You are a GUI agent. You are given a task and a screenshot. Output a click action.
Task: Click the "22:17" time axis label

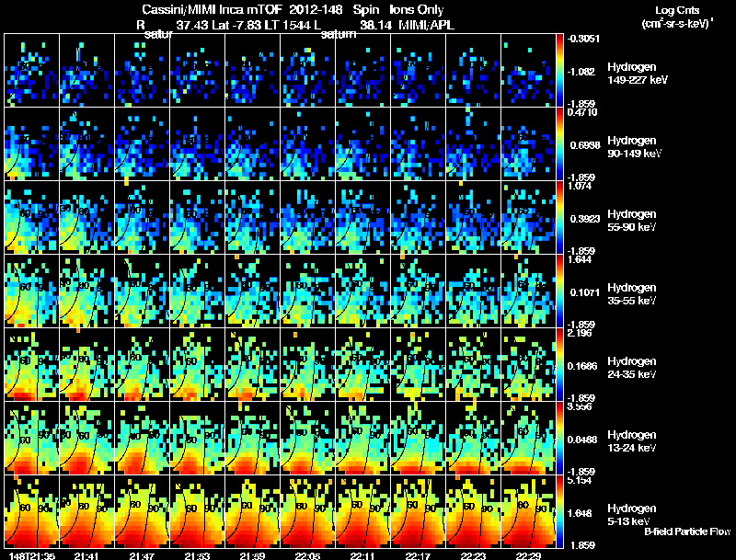click(x=418, y=555)
